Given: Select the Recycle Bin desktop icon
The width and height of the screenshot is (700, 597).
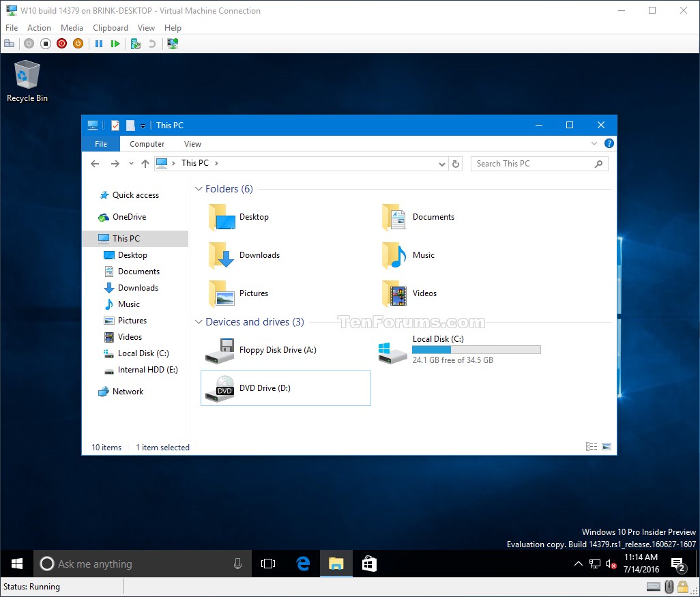Looking at the screenshot, I should (x=27, y=81).
